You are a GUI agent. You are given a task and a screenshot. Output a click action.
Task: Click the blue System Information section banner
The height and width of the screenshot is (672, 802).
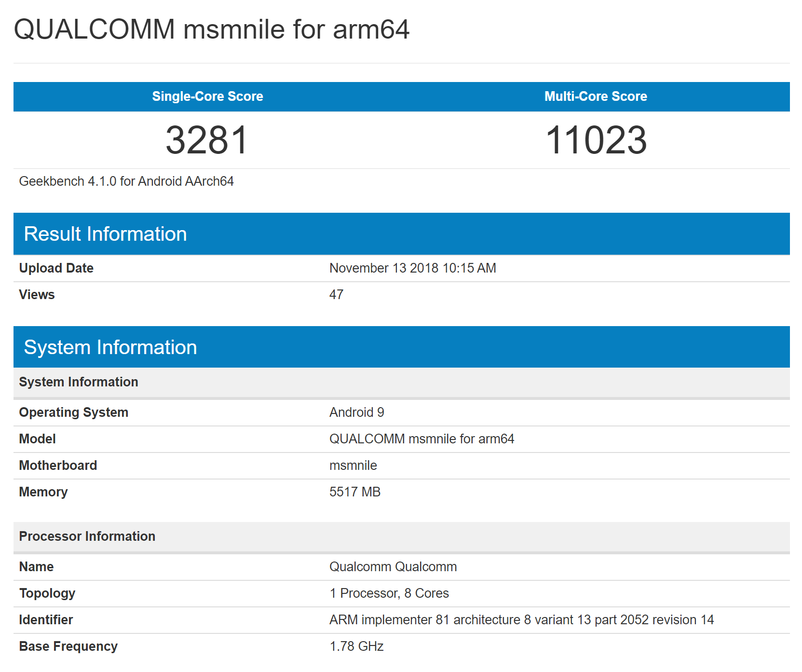click(x=110, y=347)
